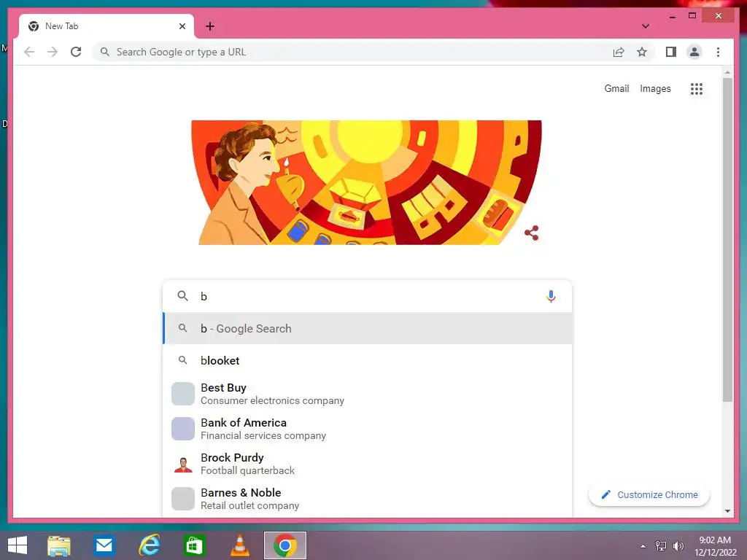Show hidden system tray icons
This screenshot has width=747, height=560.
[x=643, y=546]
